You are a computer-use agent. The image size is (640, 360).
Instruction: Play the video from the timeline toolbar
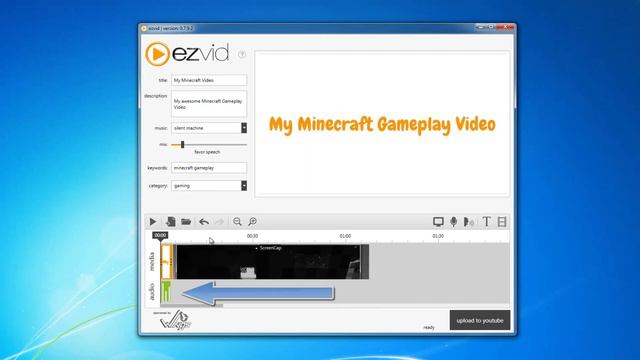pos(153,222)
